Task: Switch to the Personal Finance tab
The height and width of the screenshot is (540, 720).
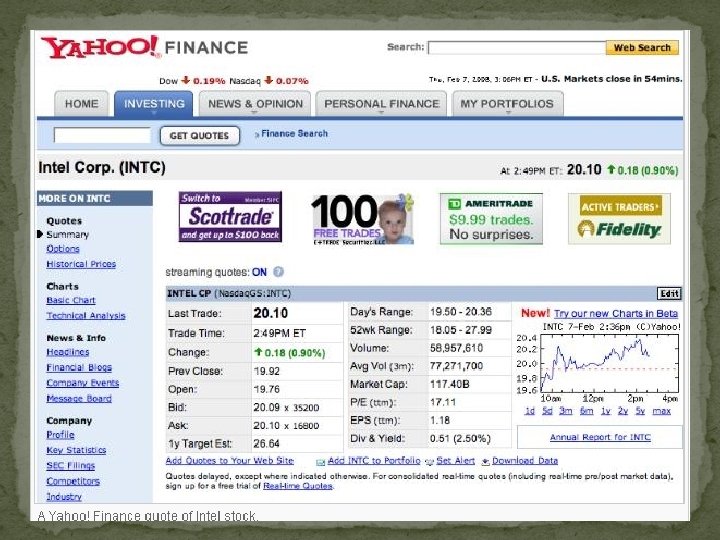Action: pos(381,104)
